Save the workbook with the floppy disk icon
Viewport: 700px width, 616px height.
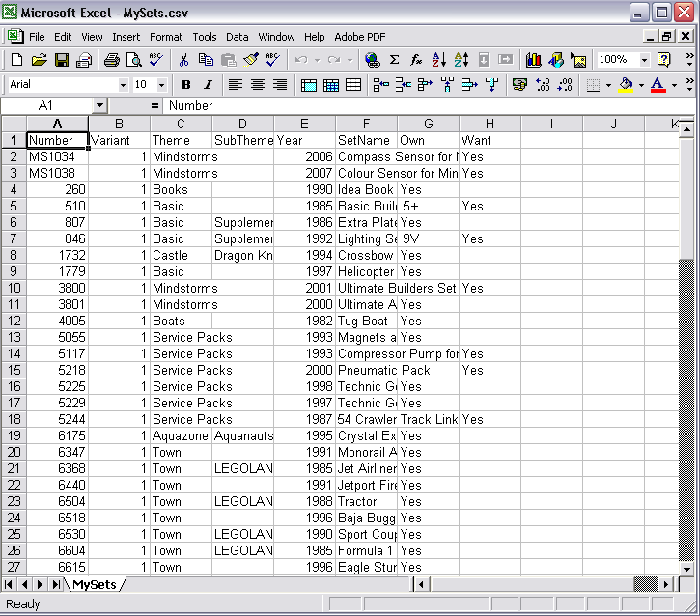click(x=61, y=59)
